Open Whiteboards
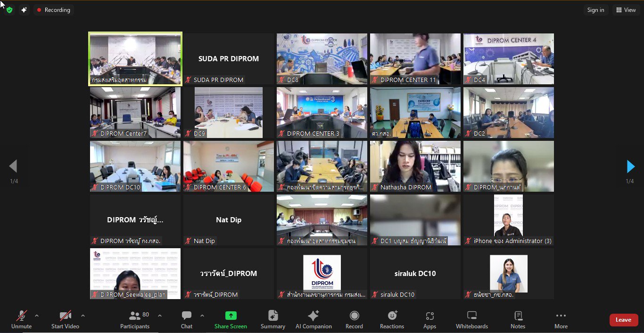Viewport: 644px width, 333px height. [472, 320]
